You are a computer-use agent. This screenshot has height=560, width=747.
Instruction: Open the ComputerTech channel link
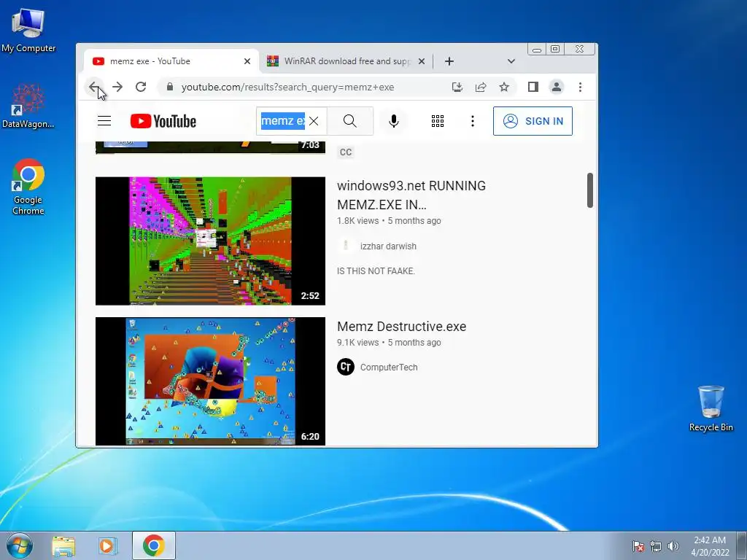click(389, 367)
